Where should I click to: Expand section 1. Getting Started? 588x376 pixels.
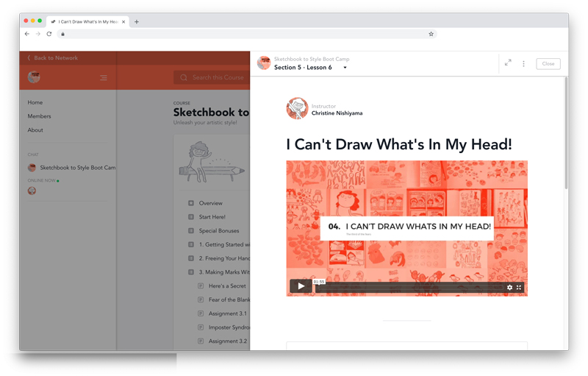(224, 245)
